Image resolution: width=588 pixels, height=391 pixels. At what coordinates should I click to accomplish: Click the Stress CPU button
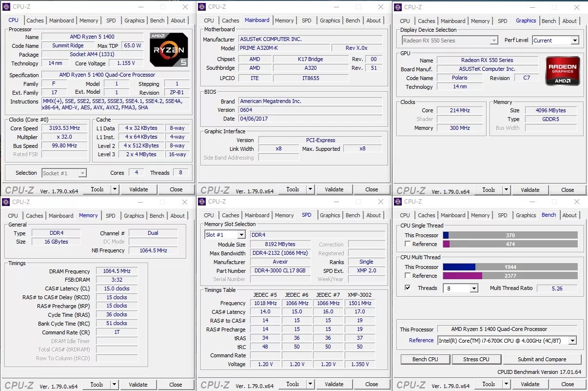(x=476, y=359)
